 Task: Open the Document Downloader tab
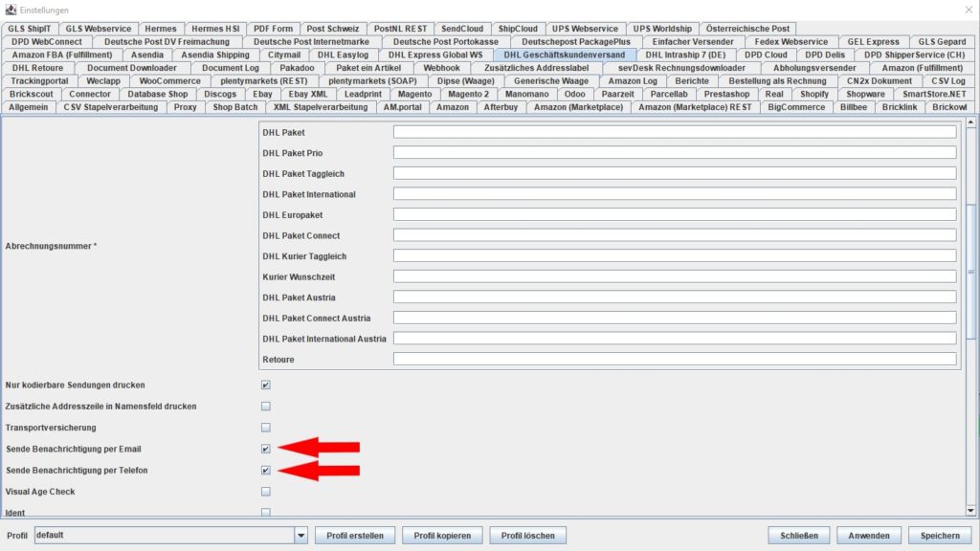coord(132,68)
